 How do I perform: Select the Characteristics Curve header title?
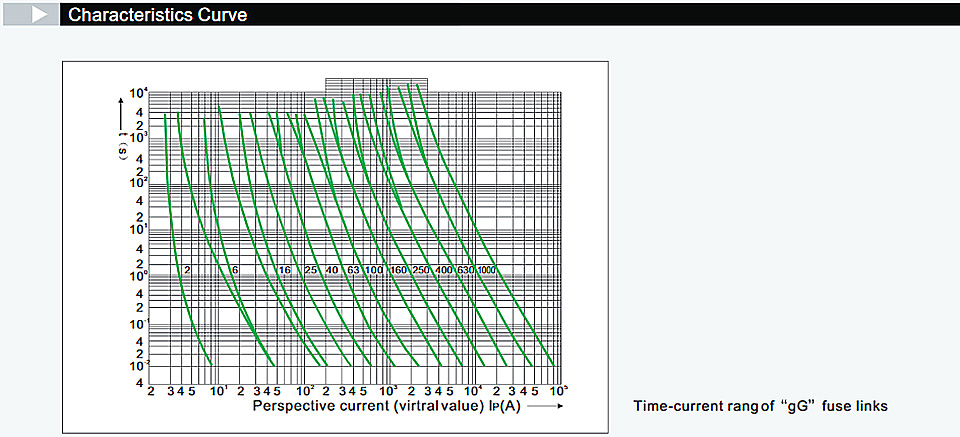point(157,15)
